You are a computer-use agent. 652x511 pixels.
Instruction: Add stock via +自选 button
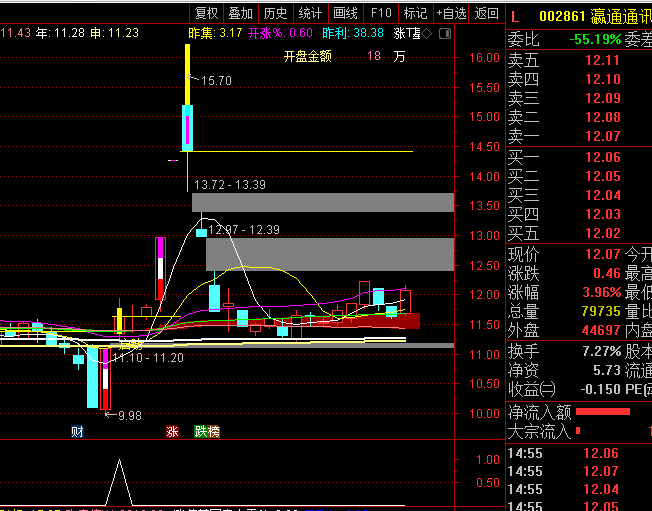pos(451,13)
